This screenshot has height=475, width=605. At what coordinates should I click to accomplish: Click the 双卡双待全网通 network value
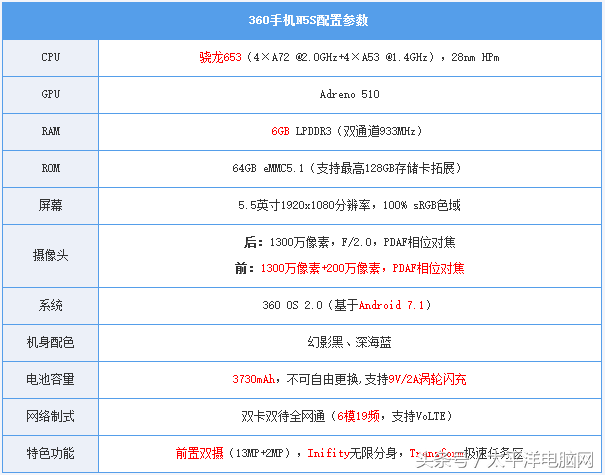point(346,416)
